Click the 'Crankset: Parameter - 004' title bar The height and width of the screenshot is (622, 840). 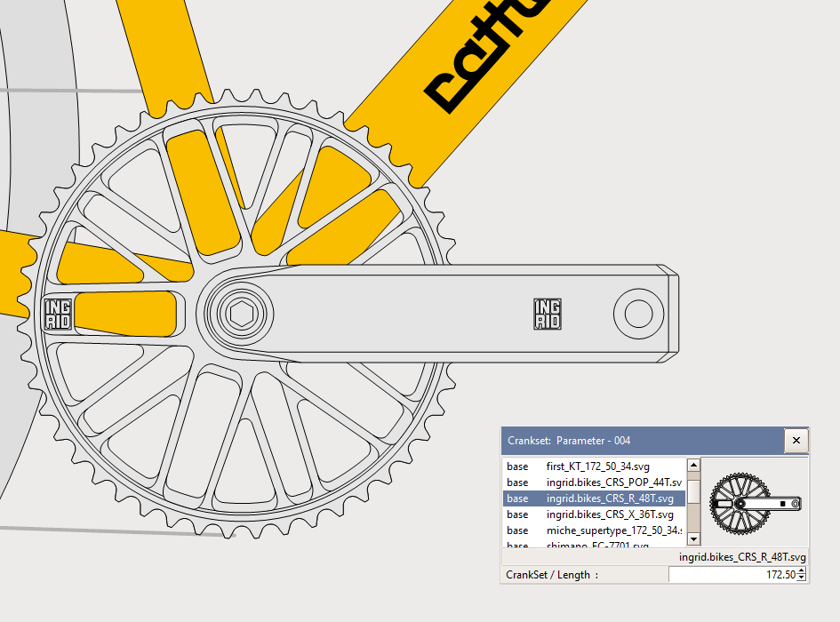point(643,441)
